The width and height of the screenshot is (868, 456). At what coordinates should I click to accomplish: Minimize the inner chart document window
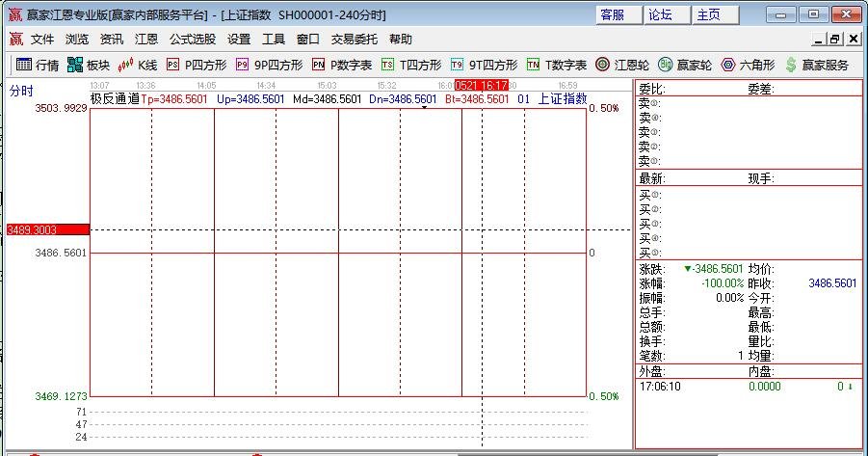[819, 40]
